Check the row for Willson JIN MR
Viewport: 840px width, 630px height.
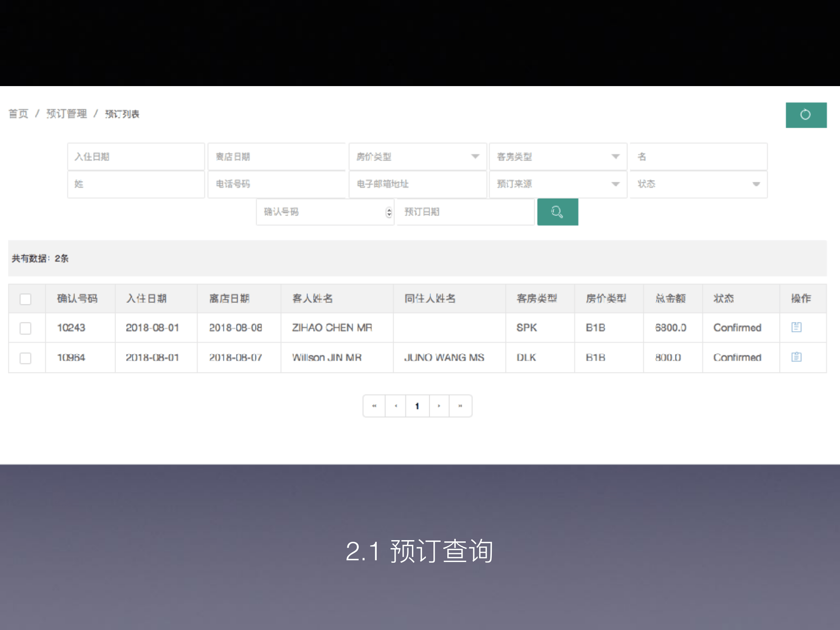click(26, 358)
